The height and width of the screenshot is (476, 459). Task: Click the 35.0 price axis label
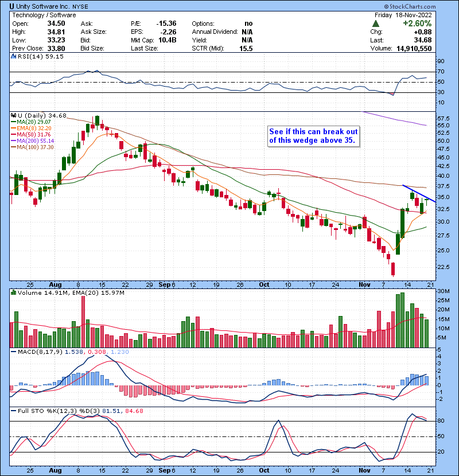pyautogui.click(x=444, y=197)
